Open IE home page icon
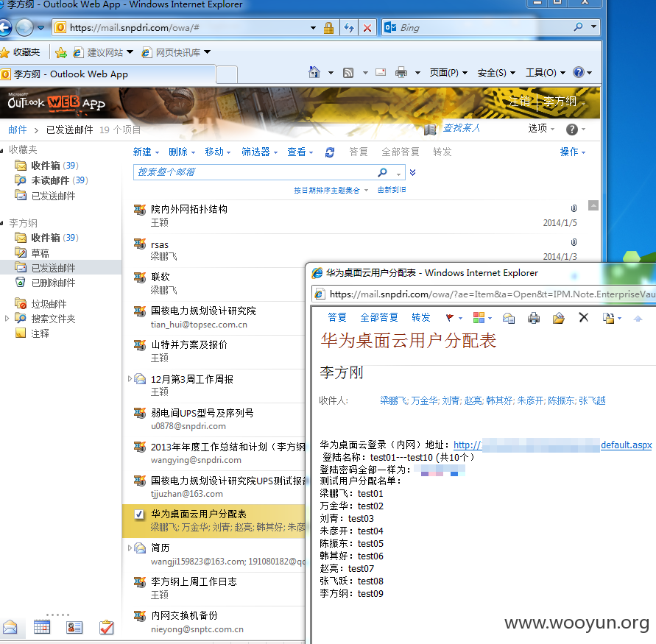 click(314, 72)
